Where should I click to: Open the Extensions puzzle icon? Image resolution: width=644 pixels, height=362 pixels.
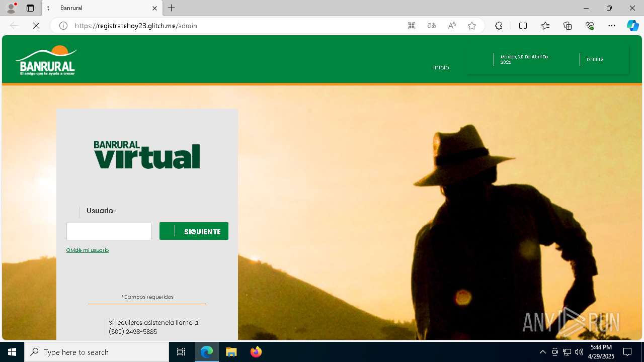click(499, 26)
